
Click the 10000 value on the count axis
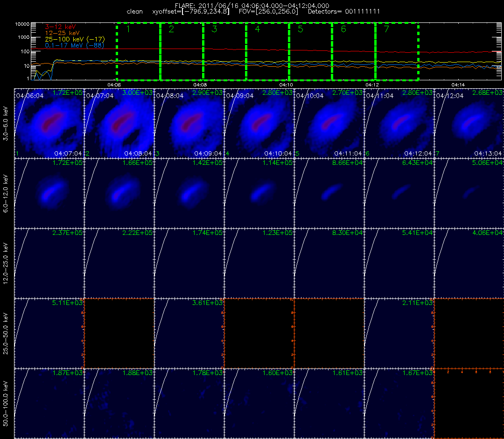coord(23,24)
